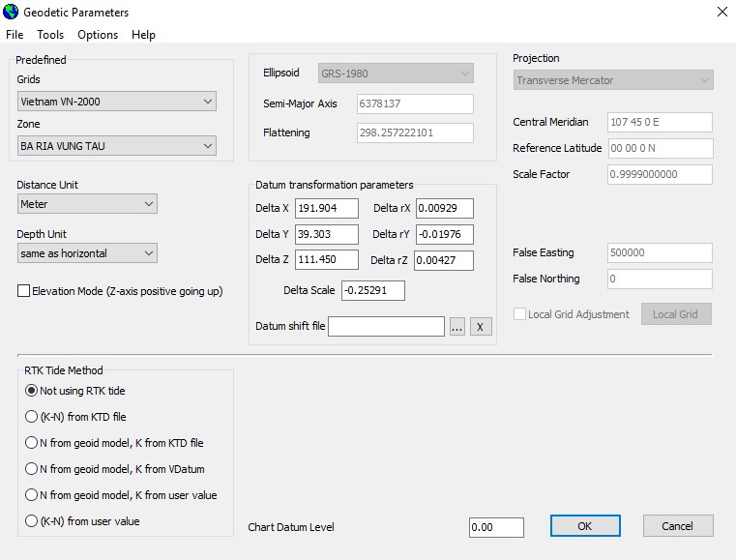Click the Delta Y input field

tap(327, 234)
